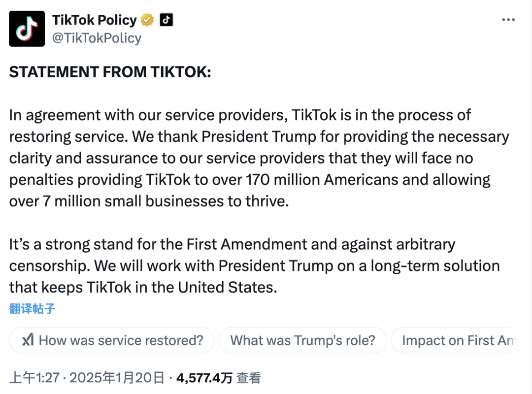532x394 pixels.
Task: Click the 2025年1月20日 post date
Action: (x=117, y=378)
